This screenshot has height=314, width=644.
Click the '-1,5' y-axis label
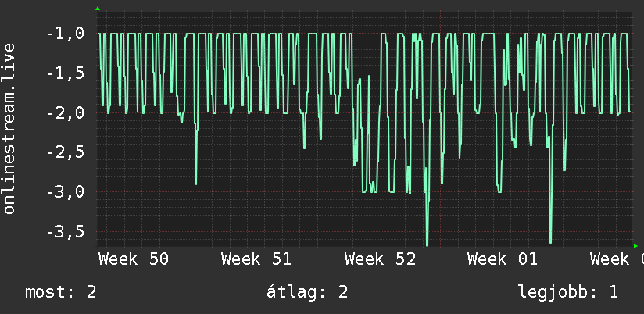pos(66,73)
